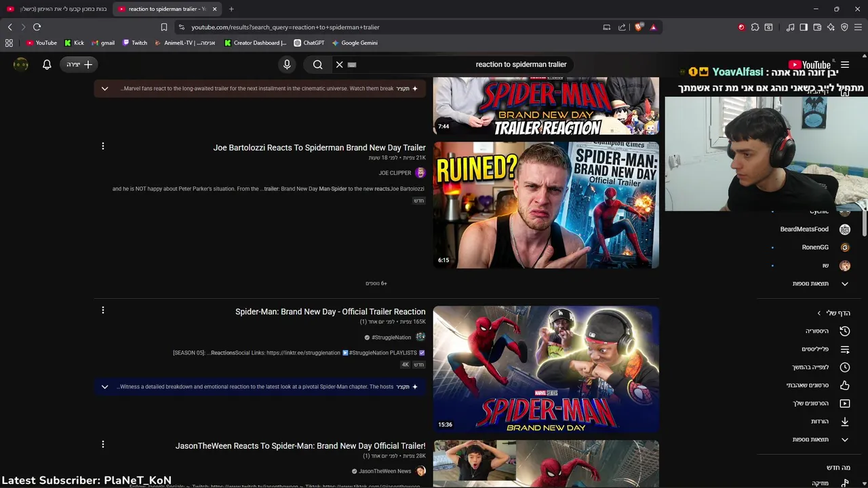This screenshot has width=868, height=488.
Task: Open the #StruggleNation channel
Action: pos(391,338)
